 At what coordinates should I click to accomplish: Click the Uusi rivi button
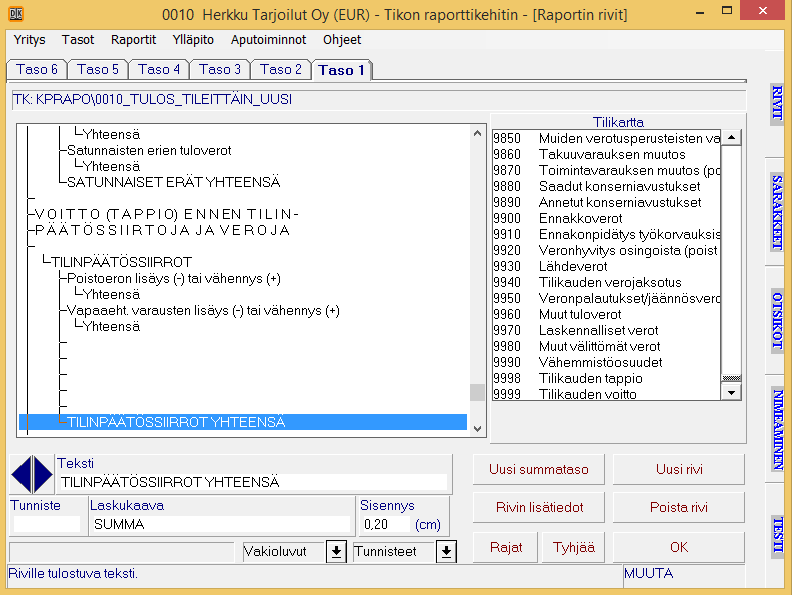tap(679, 469)
